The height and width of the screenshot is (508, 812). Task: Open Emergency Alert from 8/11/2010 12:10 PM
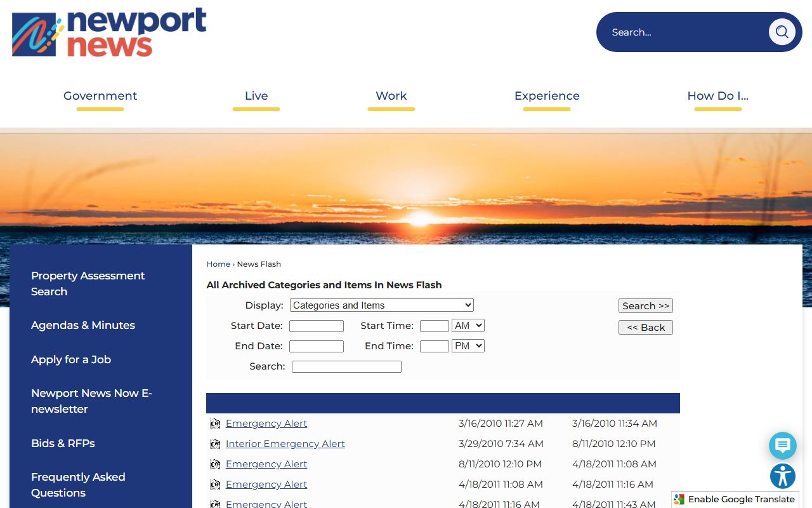[x=266, y=464]
